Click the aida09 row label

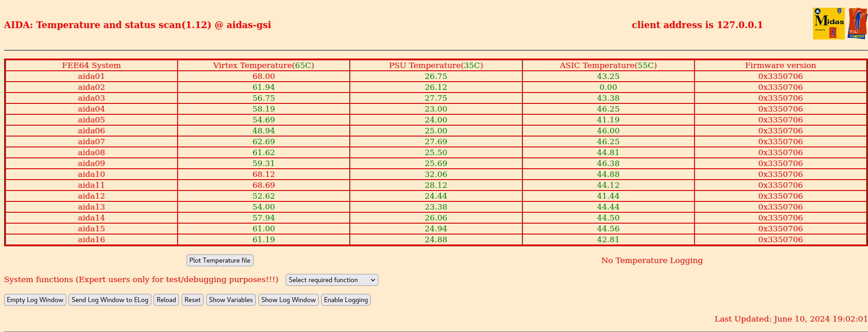(91, 163)
